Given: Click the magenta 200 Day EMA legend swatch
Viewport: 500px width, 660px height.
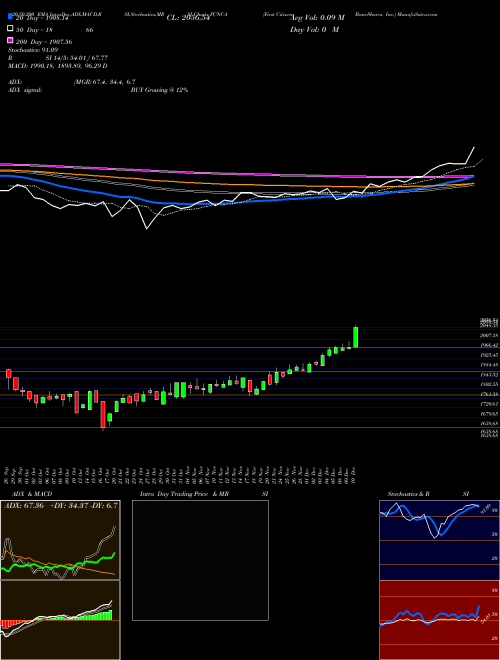Looking at the screenshot, I should pyautogui.click(x=11, y=41).
